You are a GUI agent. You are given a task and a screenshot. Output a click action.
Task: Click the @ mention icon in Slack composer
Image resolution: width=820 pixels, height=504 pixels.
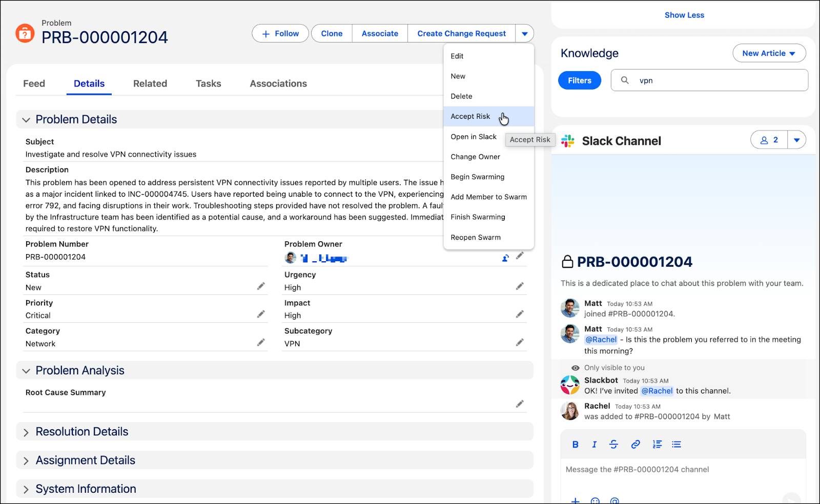coord(614,501)
